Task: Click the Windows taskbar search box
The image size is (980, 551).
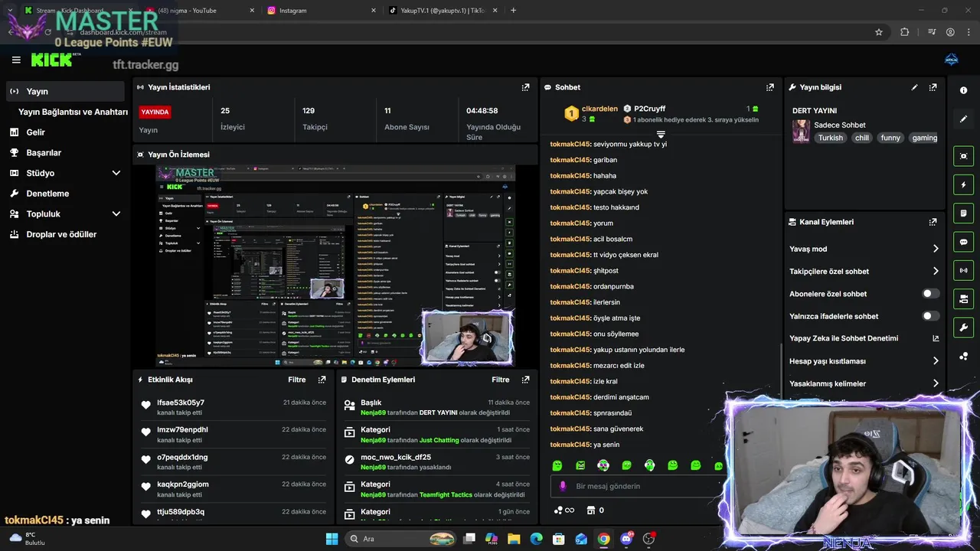Action: [402, 539]
